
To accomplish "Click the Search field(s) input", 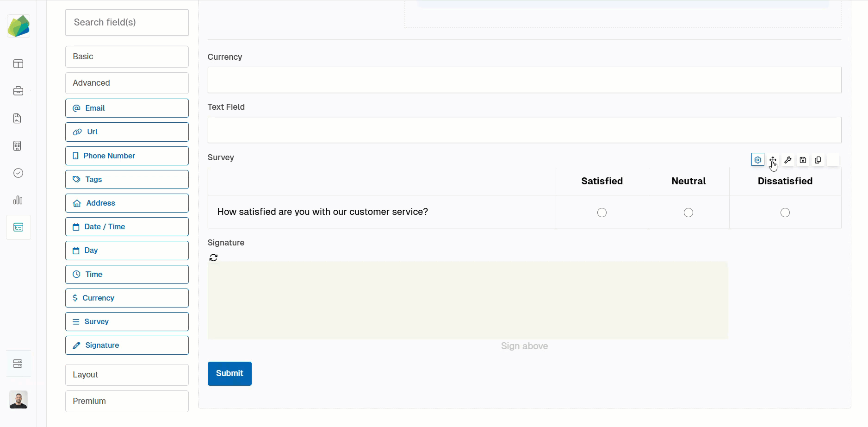I will (x=127, y=22).
